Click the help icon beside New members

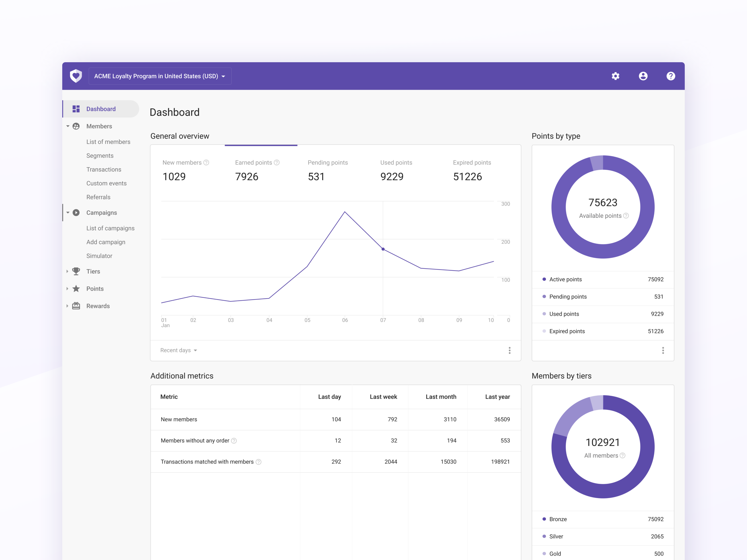(206, 163)
